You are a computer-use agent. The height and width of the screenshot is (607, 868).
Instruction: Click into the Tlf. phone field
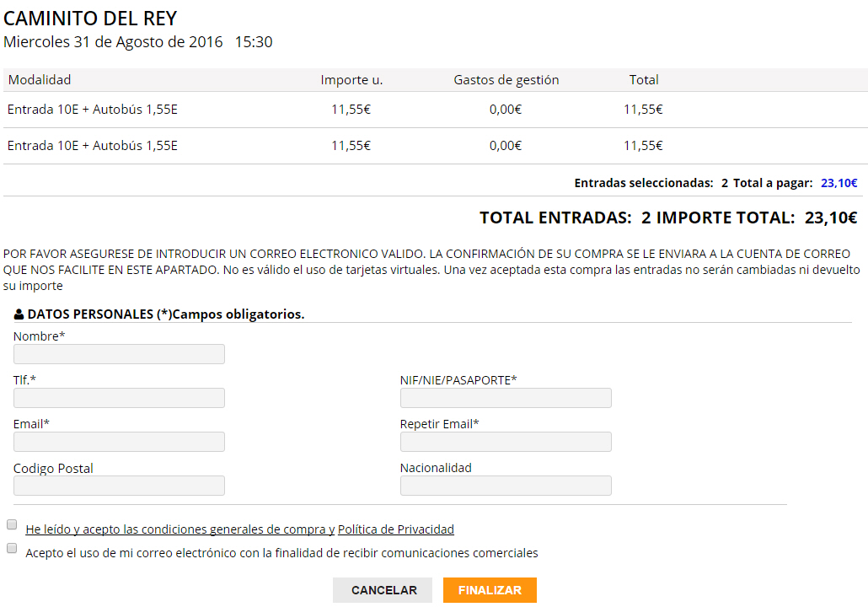click(x=119, y=398)
